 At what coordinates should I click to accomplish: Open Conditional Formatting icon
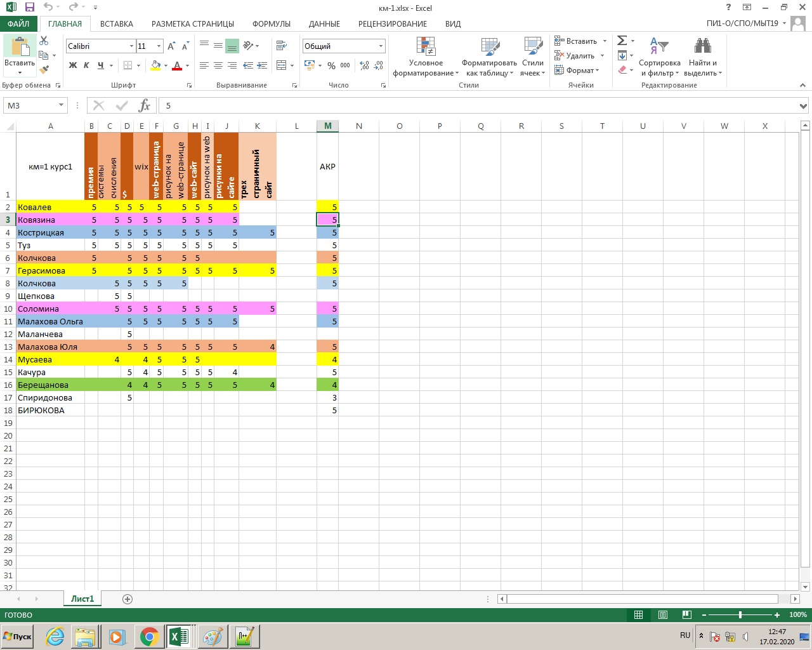click(x=426, y=46)
